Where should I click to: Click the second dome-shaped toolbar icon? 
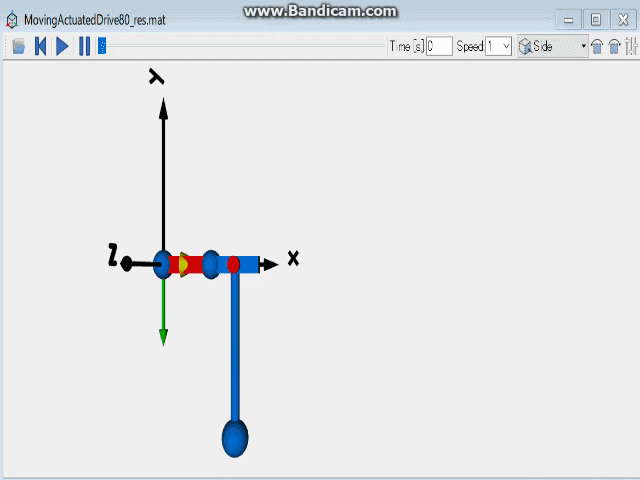click(x=614, y=46)
